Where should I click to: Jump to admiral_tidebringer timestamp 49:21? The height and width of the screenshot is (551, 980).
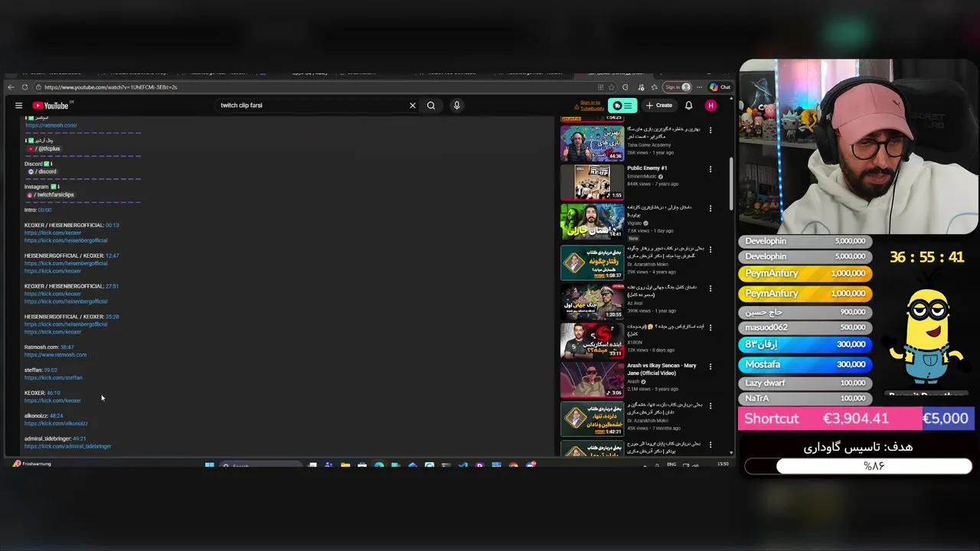(80, 439)
